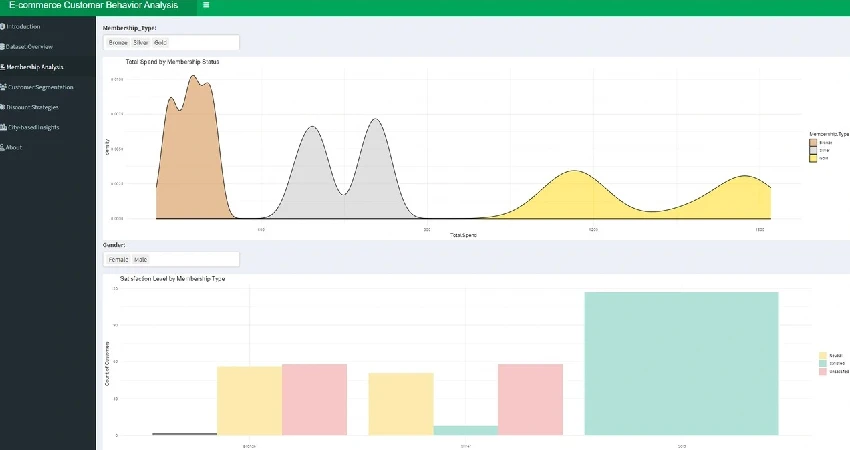Viewport: 850px width, 450px height.
Task: Toggle the sidebar with the hamburger icon
Action: click(x=206, y=5)
